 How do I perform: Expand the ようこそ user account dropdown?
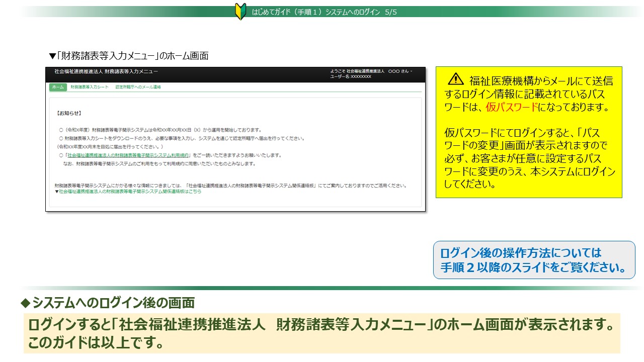click(x=371, y=71)
